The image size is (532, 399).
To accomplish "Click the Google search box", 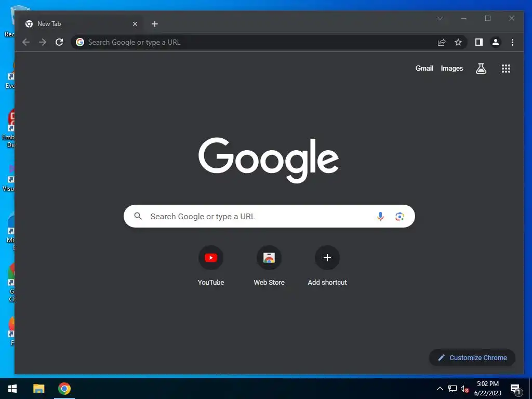I will (x=269, y=216).
